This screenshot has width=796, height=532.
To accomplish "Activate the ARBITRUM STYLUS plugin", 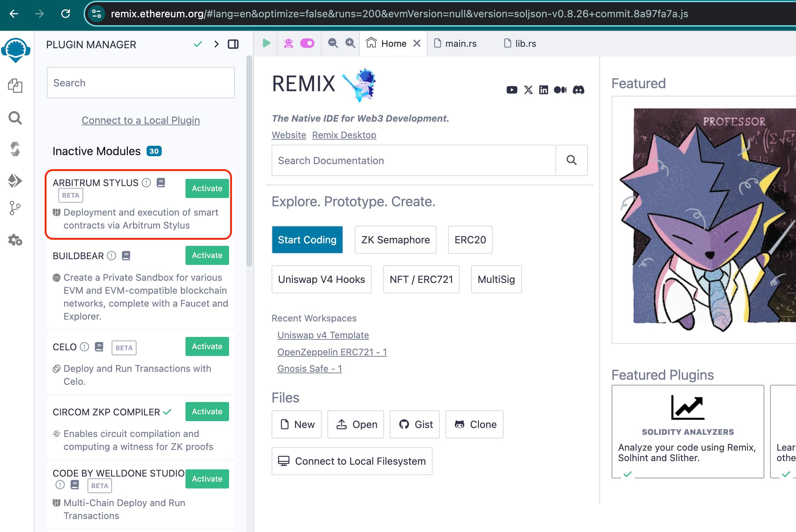I will tap(207, 188).
